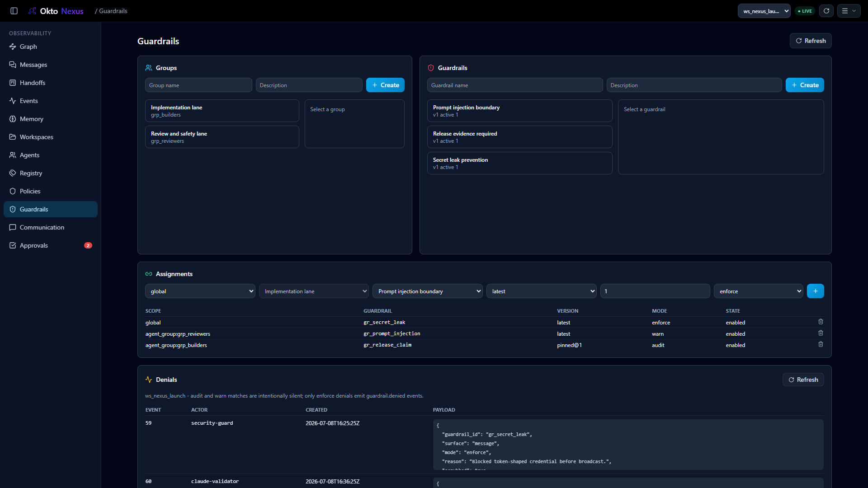This screenshot has height=488, width=868.
Task: Click agent_group:grp_reviewers scope cell
Action: [178, 334]
